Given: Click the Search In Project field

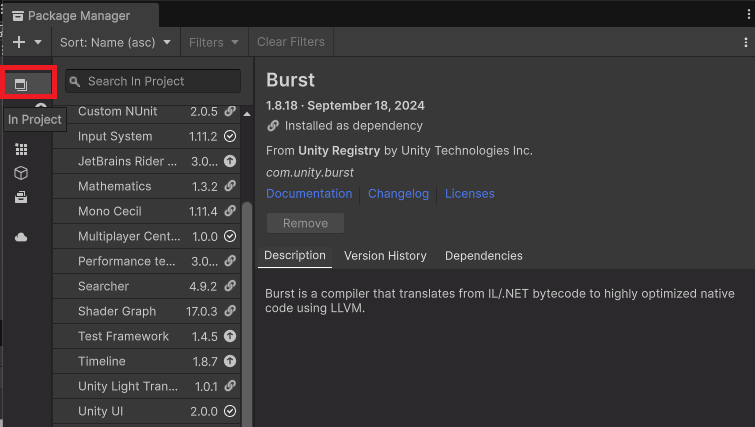Looking at the screenshot, I should (x=153, y=81).
